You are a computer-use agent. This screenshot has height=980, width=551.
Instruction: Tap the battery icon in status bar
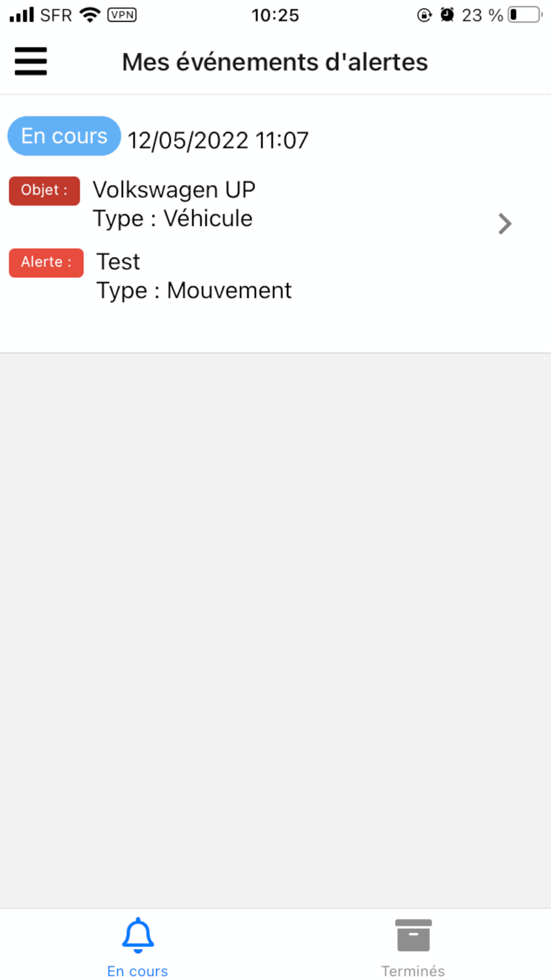tap(525, 15)
